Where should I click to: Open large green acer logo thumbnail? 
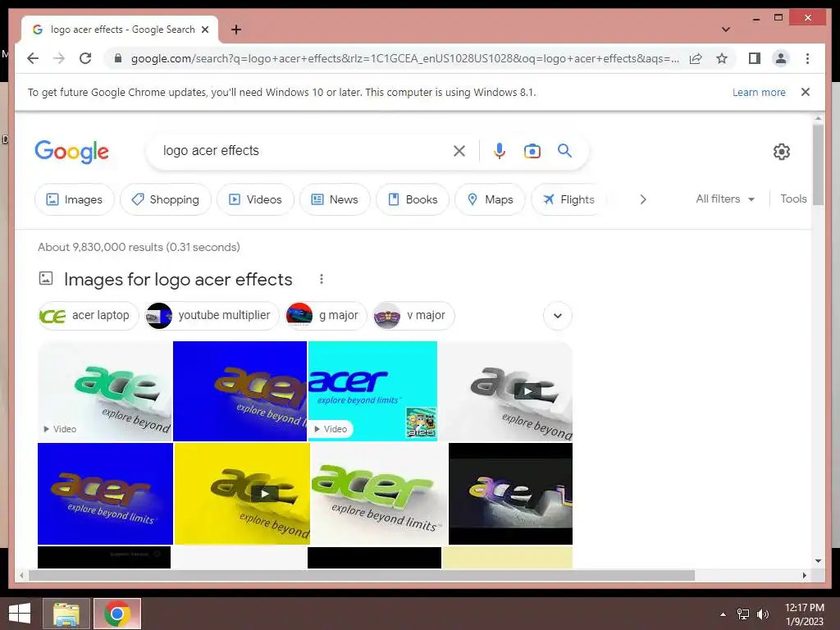[x=379, y=493]
